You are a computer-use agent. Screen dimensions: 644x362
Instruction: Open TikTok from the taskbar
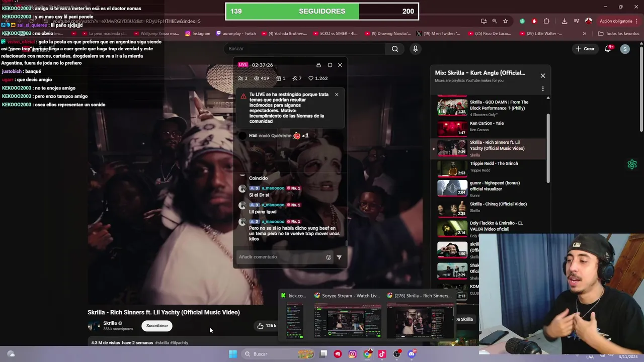[x=382, y=354]
